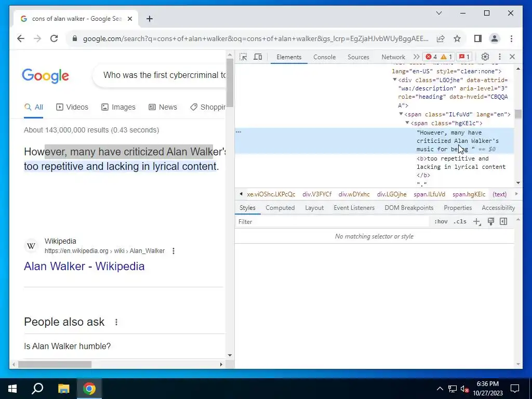Click the ellipsis beside the selected DOM node
The height and width of the screenshot is (399, 532).
tap(238, 132)
